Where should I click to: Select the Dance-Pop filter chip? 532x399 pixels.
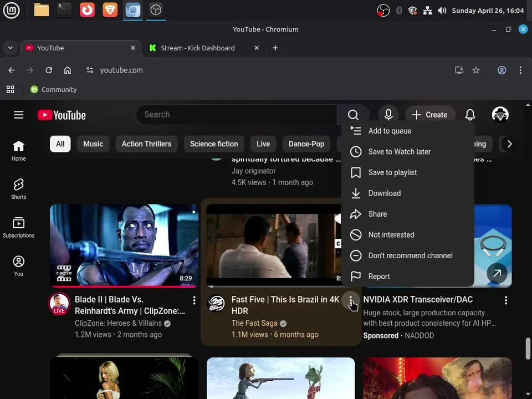[x=306, y=144]
